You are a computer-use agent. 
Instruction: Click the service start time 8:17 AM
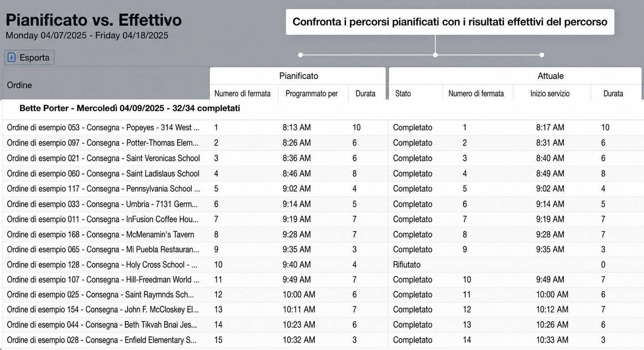550,127
